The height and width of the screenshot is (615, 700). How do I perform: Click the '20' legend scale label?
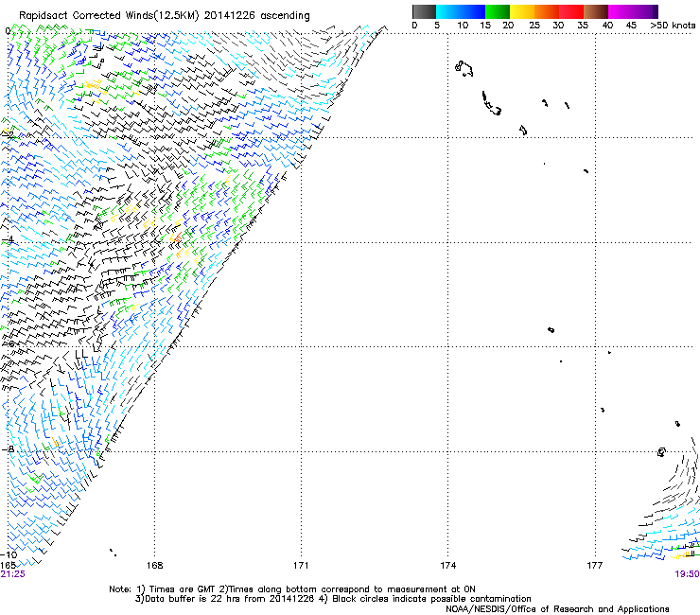508,26
